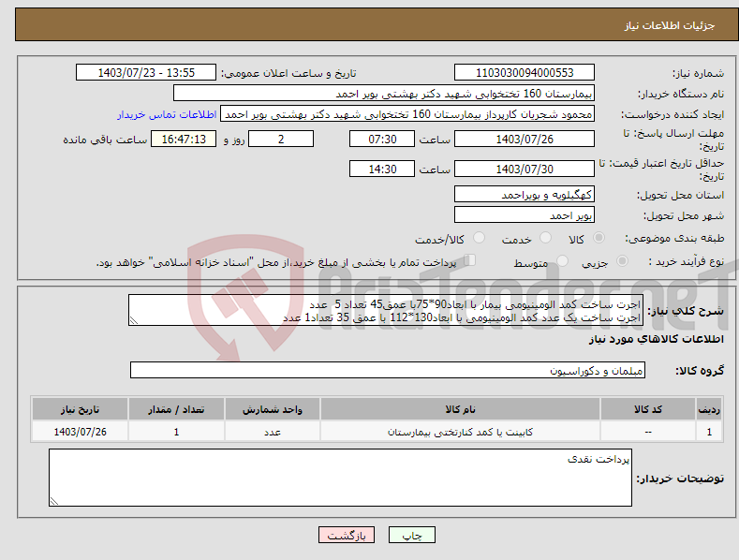Image resolution: width=739 pixels, height=560 pixels.
Task: Click the تاریخ نیاز column header
Action: pyautogui.click(x=81, y=409)
